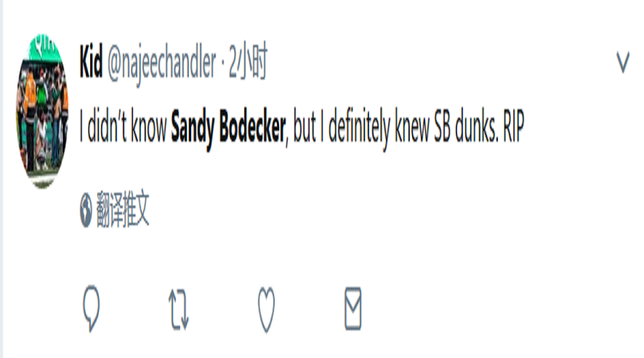
Task: Select the bold Sandy Bodecker text
Action: 228,127
